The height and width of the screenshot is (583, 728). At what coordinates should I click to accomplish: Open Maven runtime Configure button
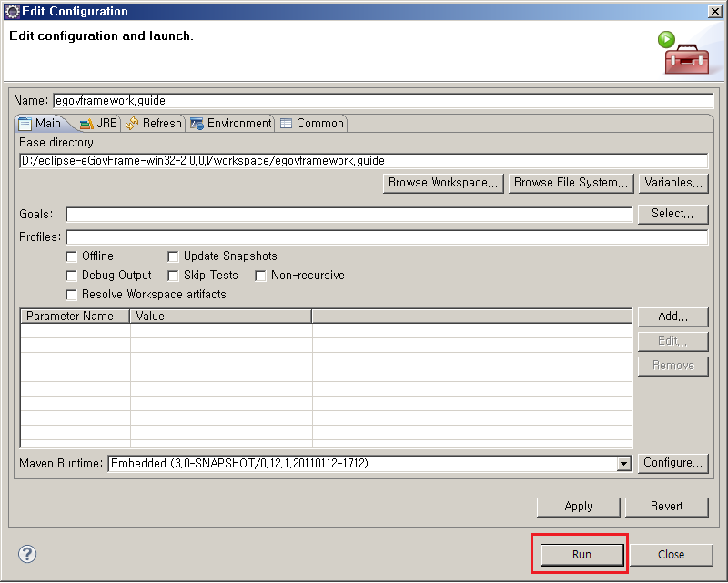point(672,463)
